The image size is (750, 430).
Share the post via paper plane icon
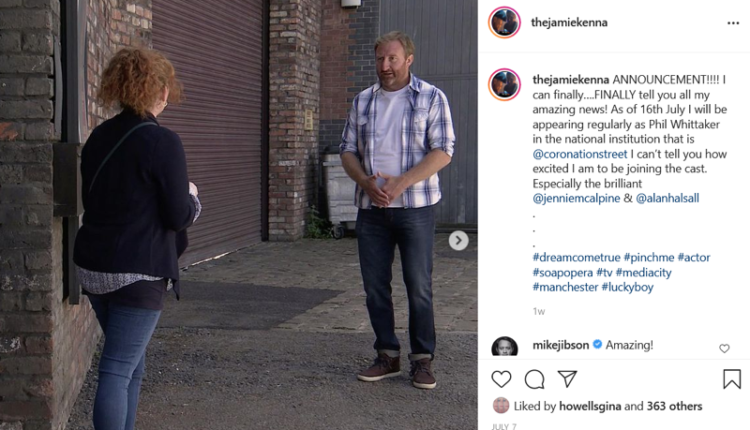tap(567, 378)
